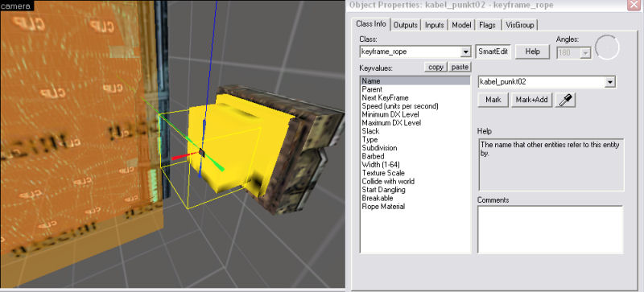644x292 pixels.
Task: Select the Rope Material keyvalue
Action: pos(415,207)
